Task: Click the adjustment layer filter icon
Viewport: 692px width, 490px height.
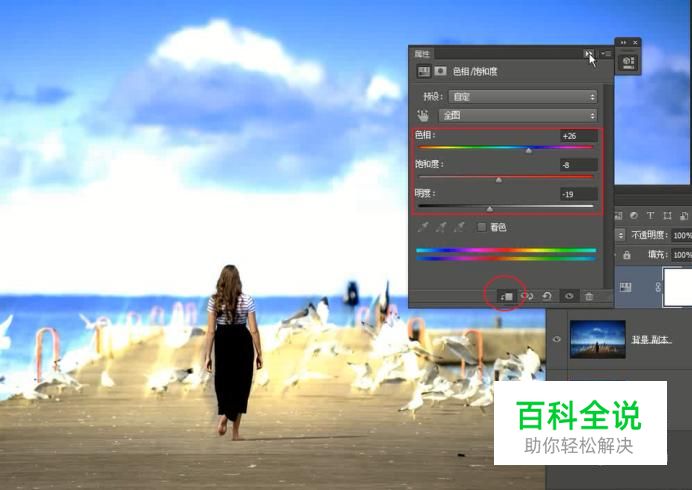Action: [x=634, y=215]
